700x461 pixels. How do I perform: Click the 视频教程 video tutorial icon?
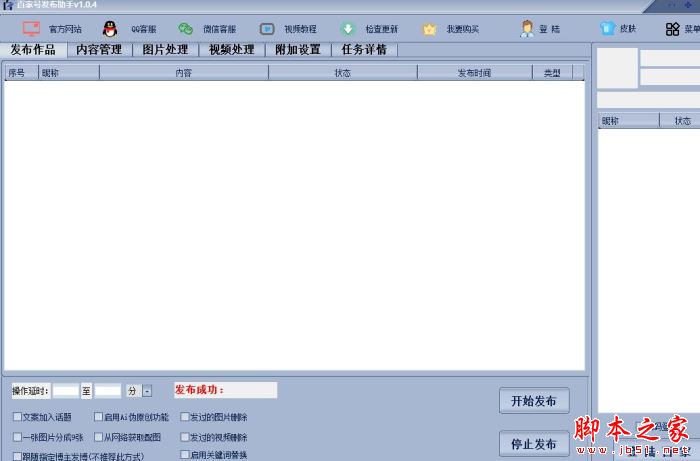pyautogui.click(x=267, y=29)
